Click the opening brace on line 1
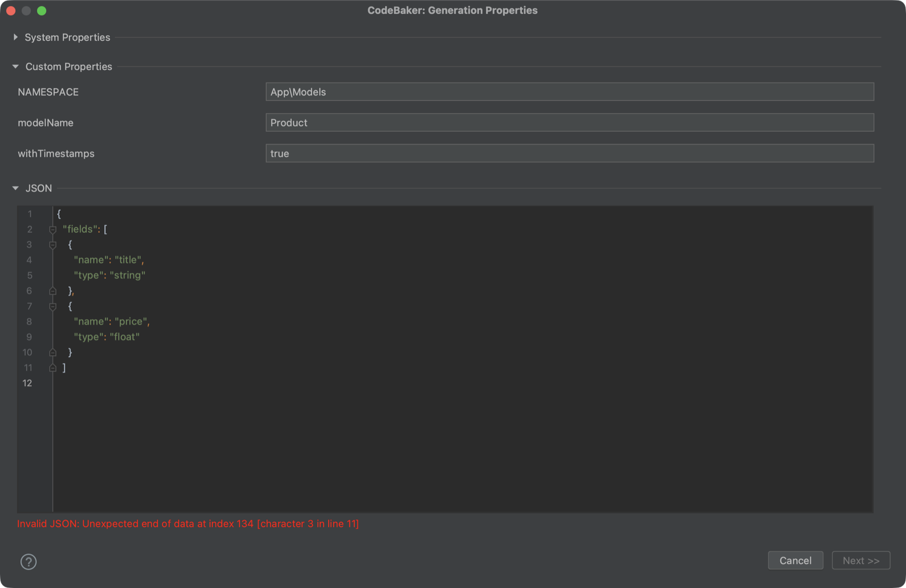The image size is (906, 588). pos(59,214)
